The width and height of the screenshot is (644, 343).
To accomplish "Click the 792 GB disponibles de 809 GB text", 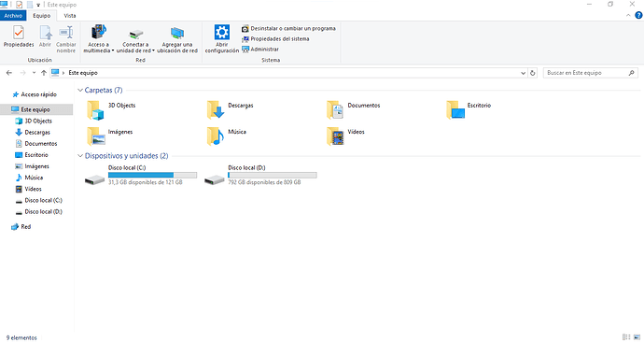I will click(x=264, y=182).
